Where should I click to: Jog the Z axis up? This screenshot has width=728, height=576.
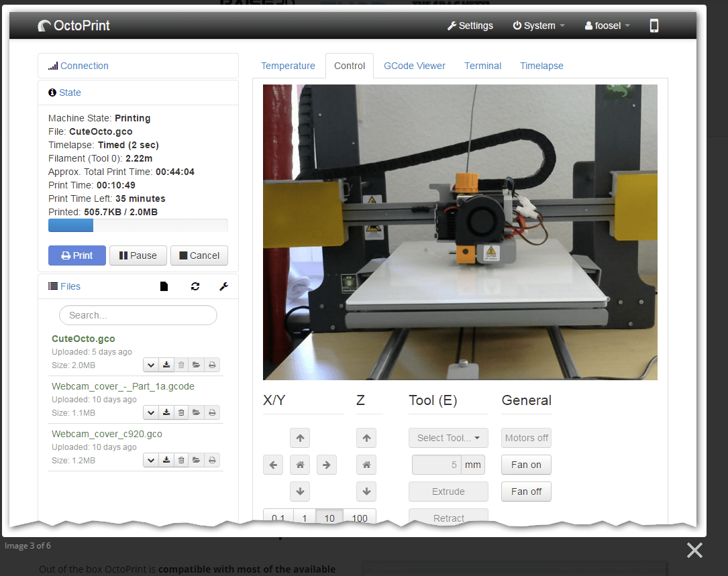click(366, 439)
